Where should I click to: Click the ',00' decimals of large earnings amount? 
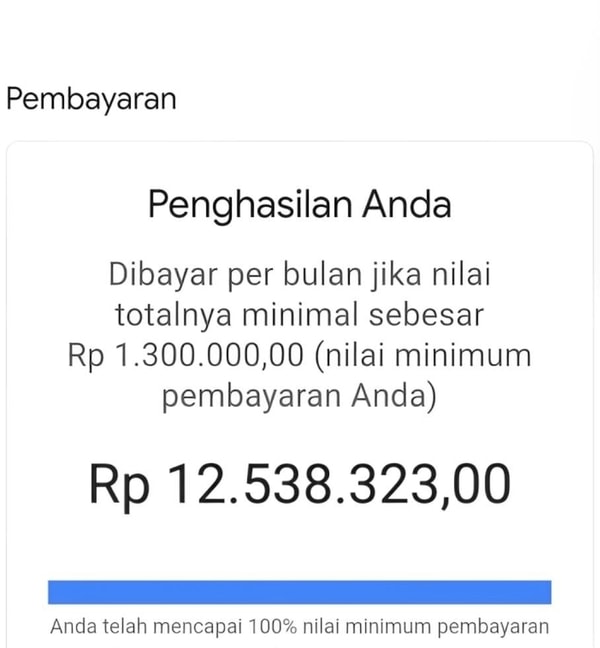point(476,485)
